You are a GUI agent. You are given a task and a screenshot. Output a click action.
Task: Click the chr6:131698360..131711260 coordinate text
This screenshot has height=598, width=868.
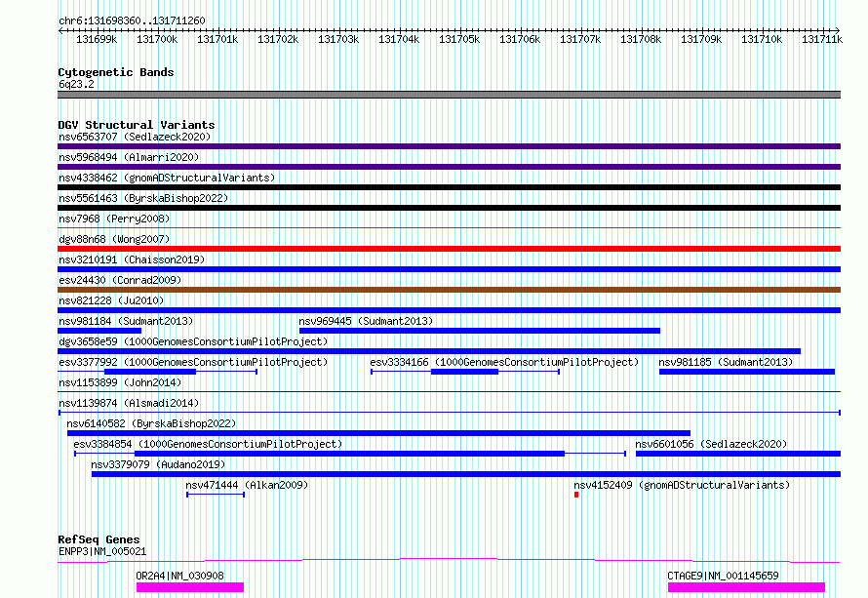pyautogui.click(x=132, y=20)
